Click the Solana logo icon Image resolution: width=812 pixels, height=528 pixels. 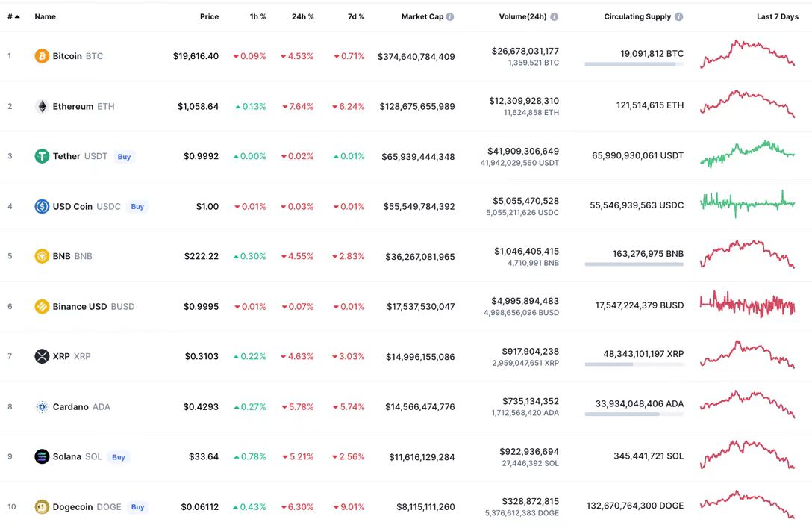[x=42, y=456]
